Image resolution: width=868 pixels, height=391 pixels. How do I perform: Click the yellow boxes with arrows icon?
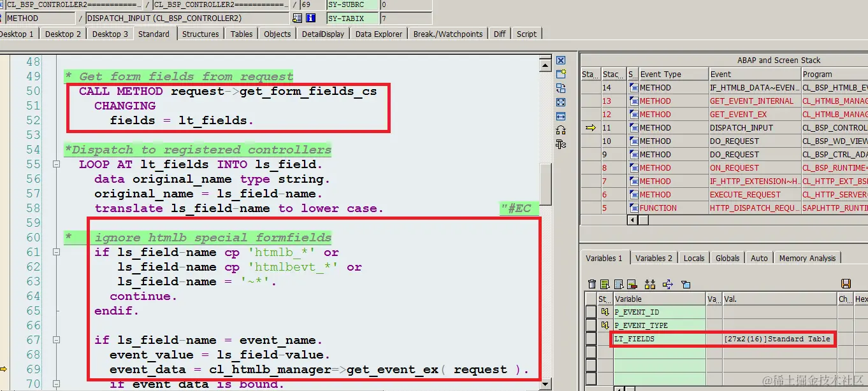650,284
